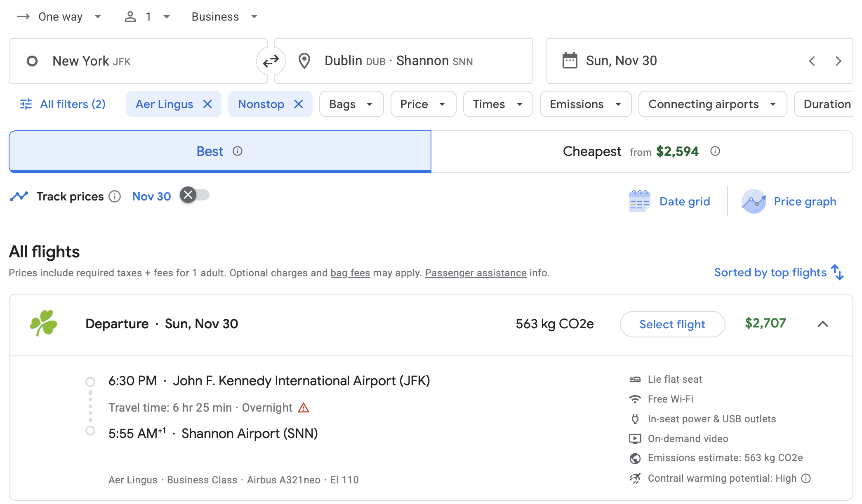Remove the Nonstop filter chip
Viewport: 862px width, 504px height.
[x=299, y=104]
